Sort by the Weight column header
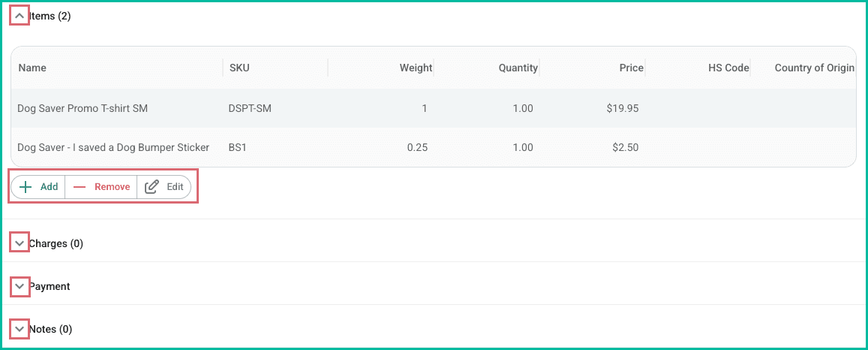 (x=416, y=68)
